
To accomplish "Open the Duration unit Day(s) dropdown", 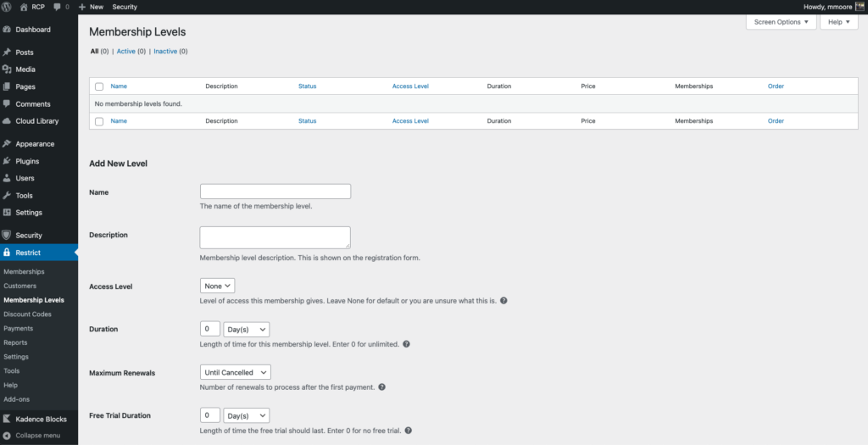I will 246,329.
